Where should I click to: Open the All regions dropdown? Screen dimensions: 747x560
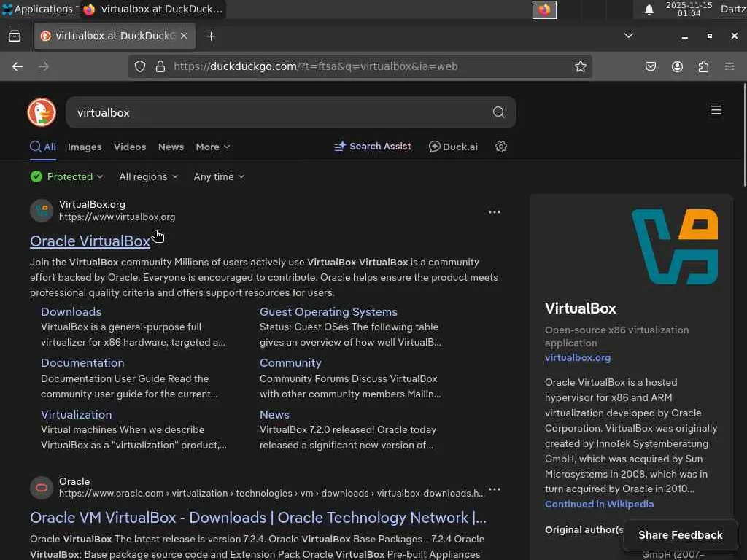click(x=148, y=176)
